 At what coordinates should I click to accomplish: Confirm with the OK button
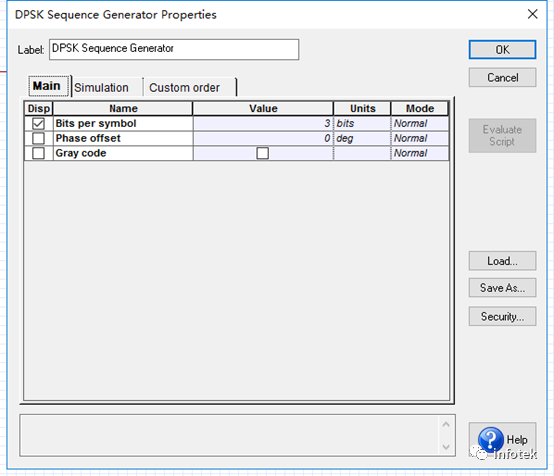point(502,49)
